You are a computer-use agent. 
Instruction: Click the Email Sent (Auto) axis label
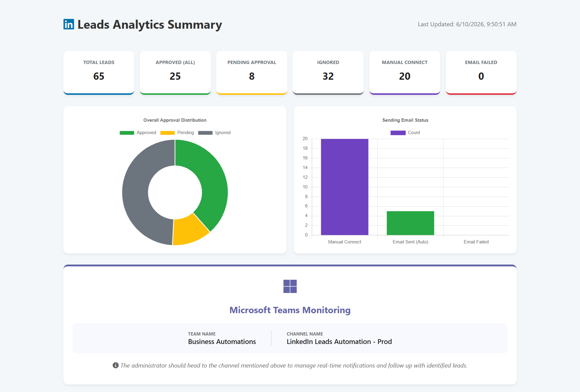pyautogui.click(x=410, y=242)
